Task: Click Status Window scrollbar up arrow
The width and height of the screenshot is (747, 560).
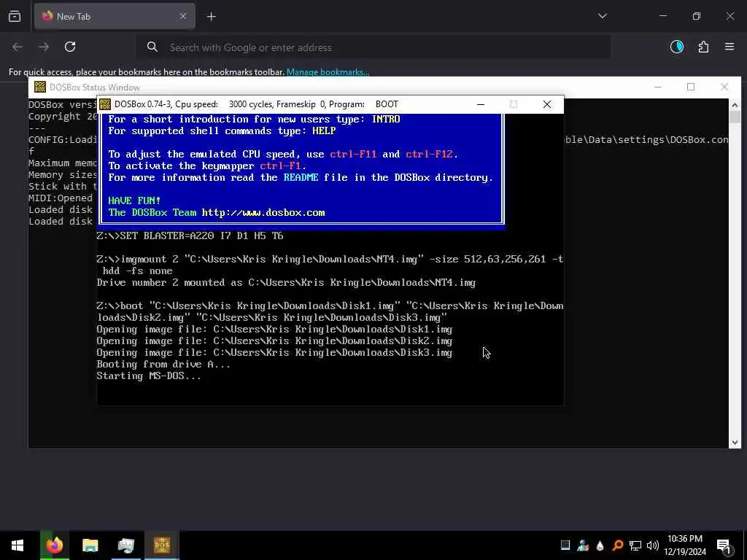Action: tap(735, 105)
